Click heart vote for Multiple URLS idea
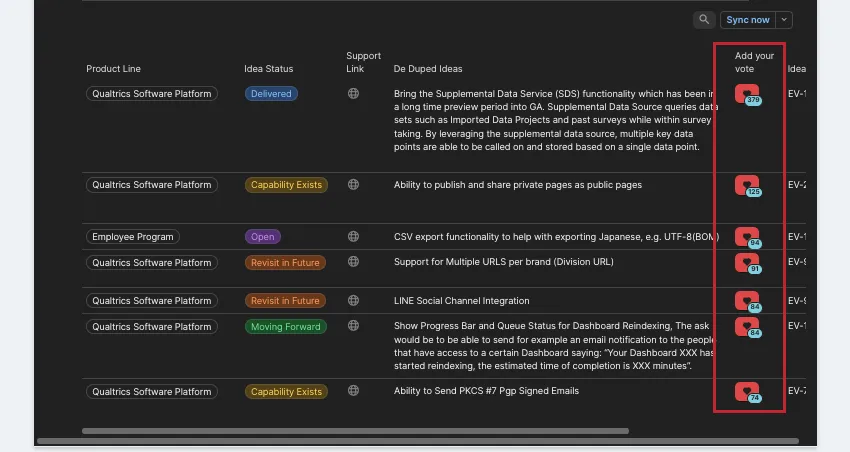Screen dimensions: 850x452 tap(746, 262)
